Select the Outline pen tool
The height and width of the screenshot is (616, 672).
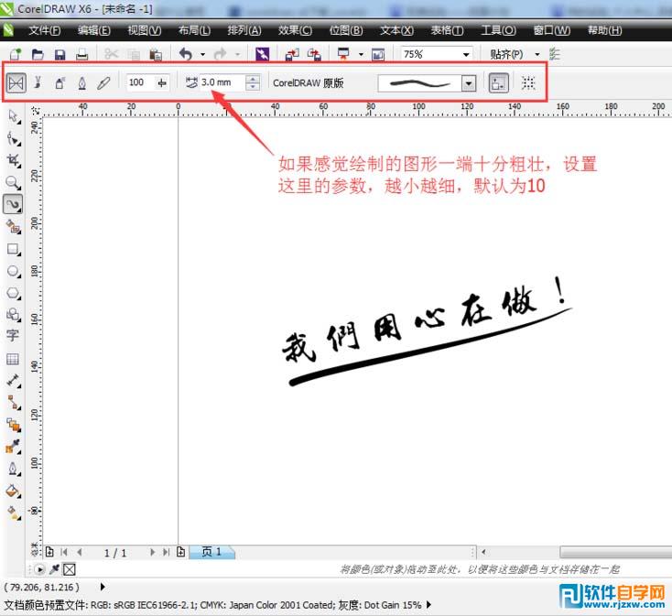pyautogui.click(x=14, y=469)
